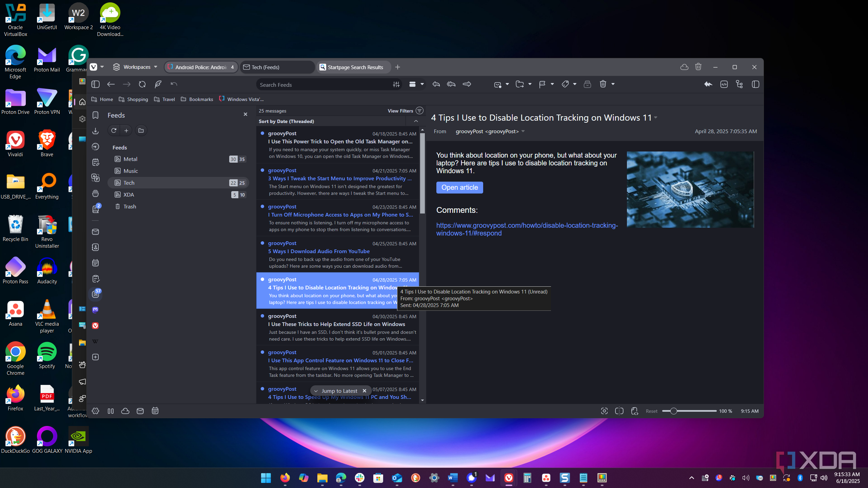Viewport: 868px width, 488px height.
Task: Adjust the page zoom slider
Action: tap(689, 411)
